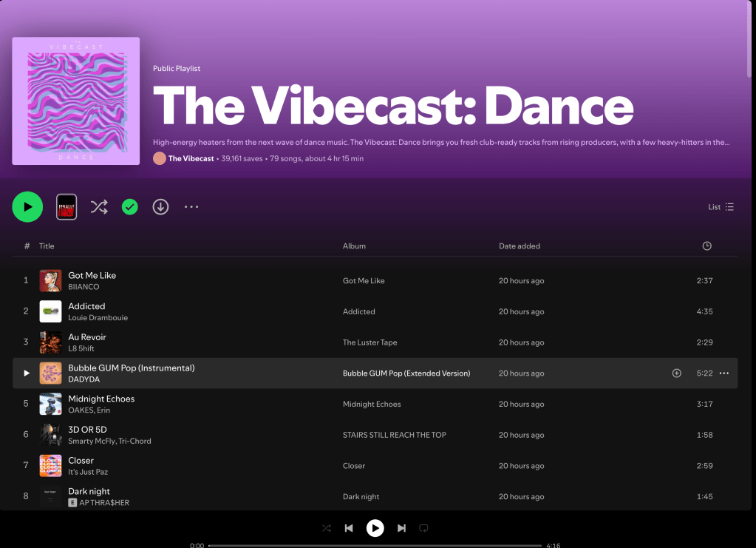This screenshot has height=548, width=756.
Task: Sort by the Title column header
Action: (x=47, y=246)
